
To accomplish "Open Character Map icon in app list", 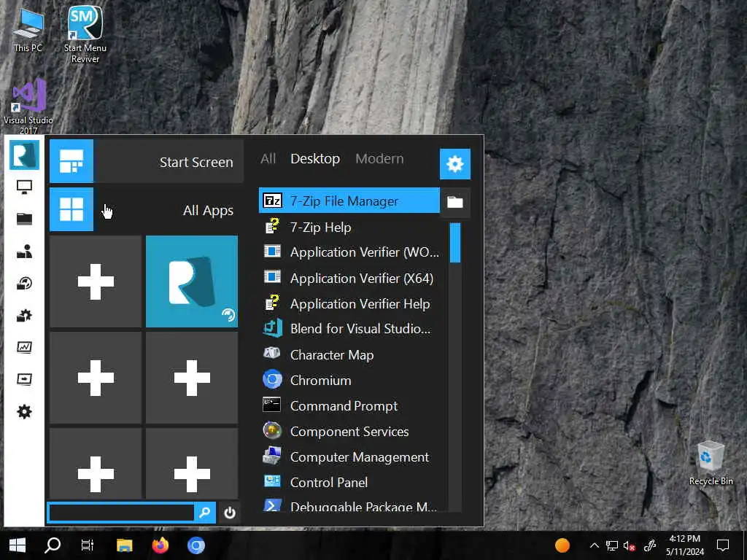I will click(x=273, y=354).
